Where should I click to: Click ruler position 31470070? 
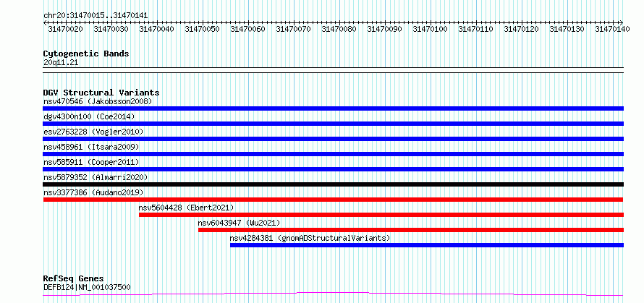pyautogui.click(x=293, y=29)
